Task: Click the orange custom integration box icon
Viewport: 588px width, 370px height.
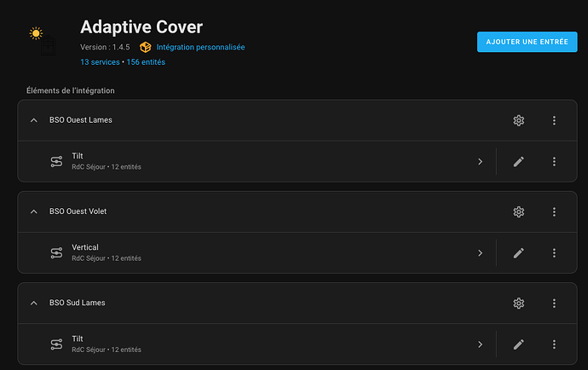Action: click(146, 47)
